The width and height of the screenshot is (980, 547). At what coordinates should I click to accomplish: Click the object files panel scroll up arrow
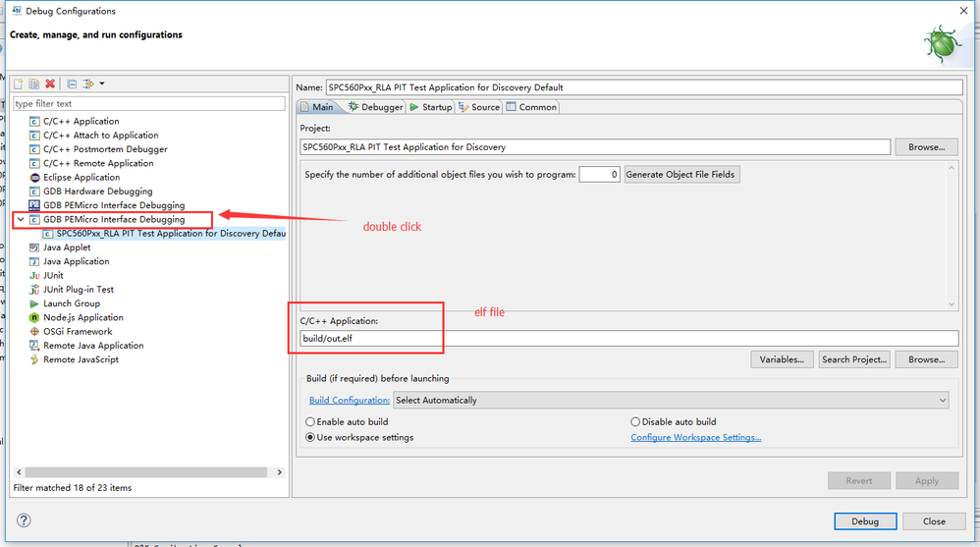coord(952,168)
